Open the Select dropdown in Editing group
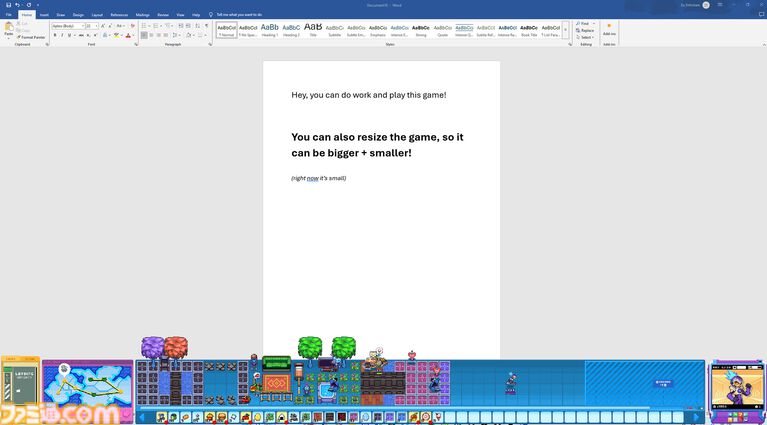 pos(587,37)
